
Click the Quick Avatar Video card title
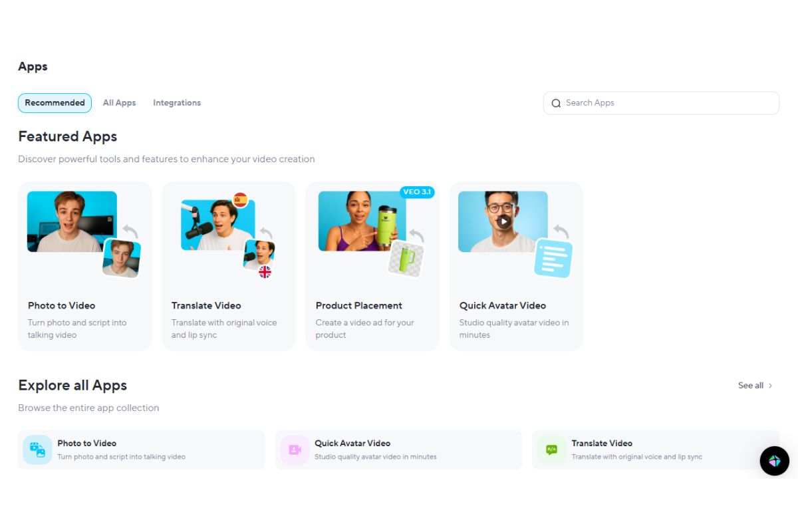click(502, 306)
